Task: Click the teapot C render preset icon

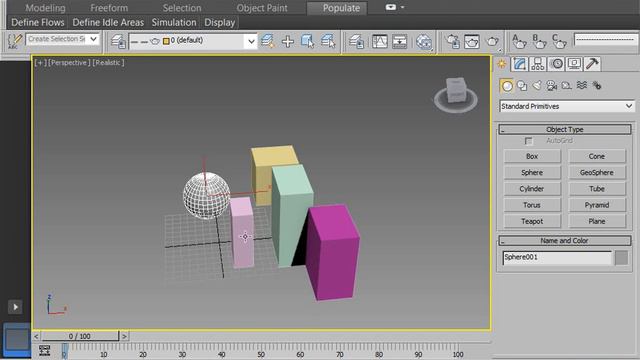Action: [x=559, y=41]
